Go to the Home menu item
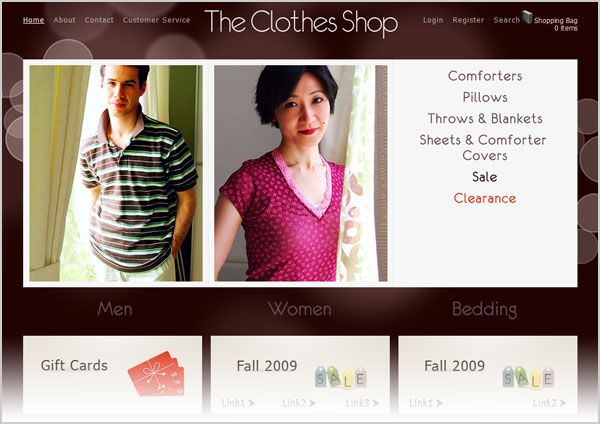This screenshot has height=424, width=600. (33, 20)
